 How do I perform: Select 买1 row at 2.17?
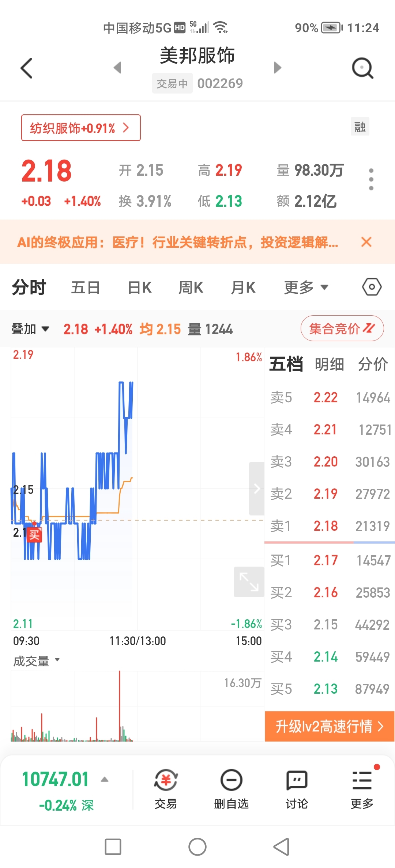pos(330,560)
